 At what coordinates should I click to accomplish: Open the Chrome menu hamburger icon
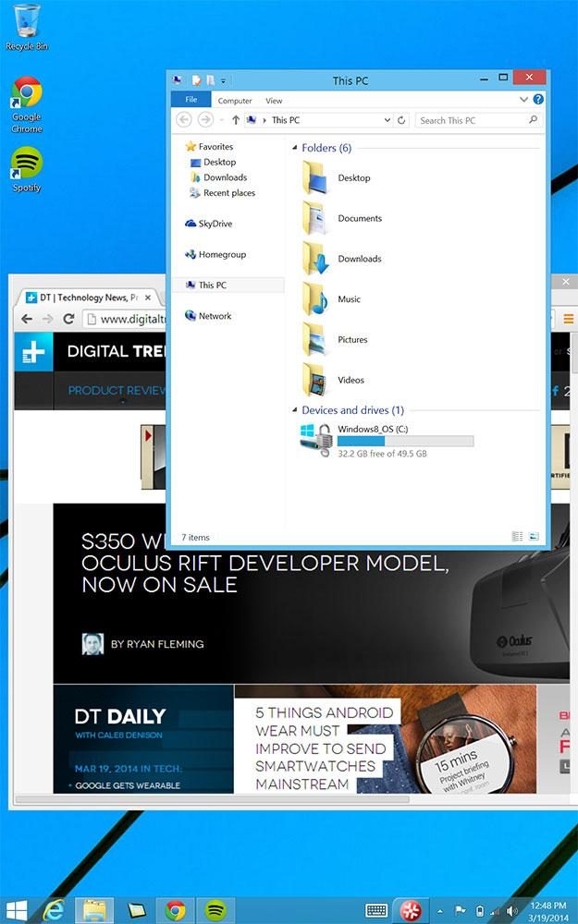tap(569, 319)
